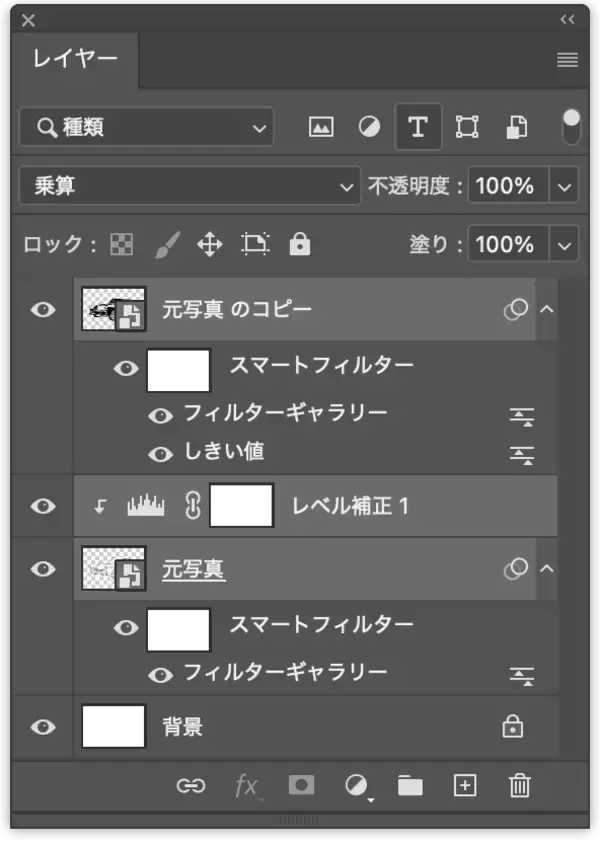The height and width of the screenshot is (843, 600).
Task: Select smart filter mask under 元写真 のコピー
Action: (x=178, y=370)
